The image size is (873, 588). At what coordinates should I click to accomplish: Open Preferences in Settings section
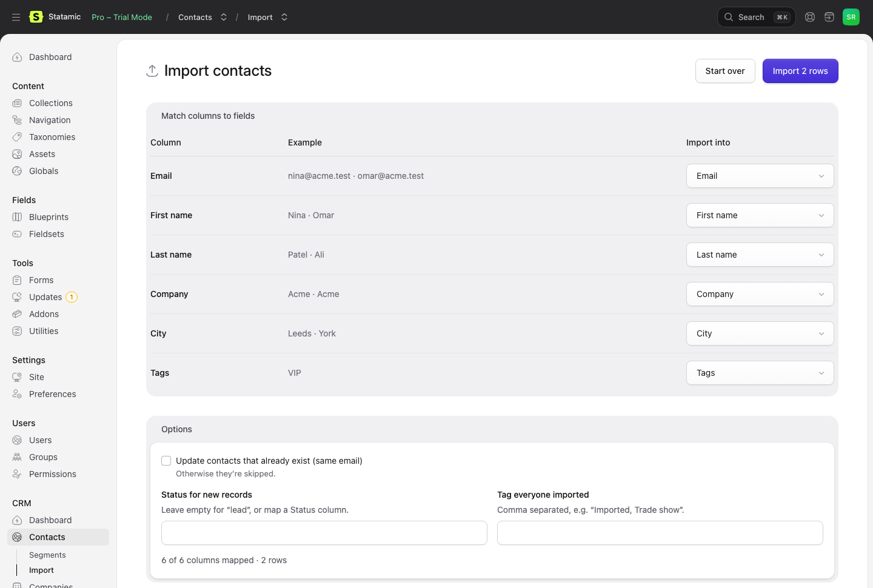(53, 394)
